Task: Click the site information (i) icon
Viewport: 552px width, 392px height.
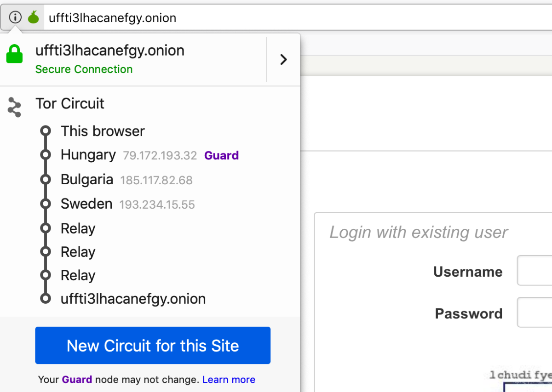Action: 15,17
